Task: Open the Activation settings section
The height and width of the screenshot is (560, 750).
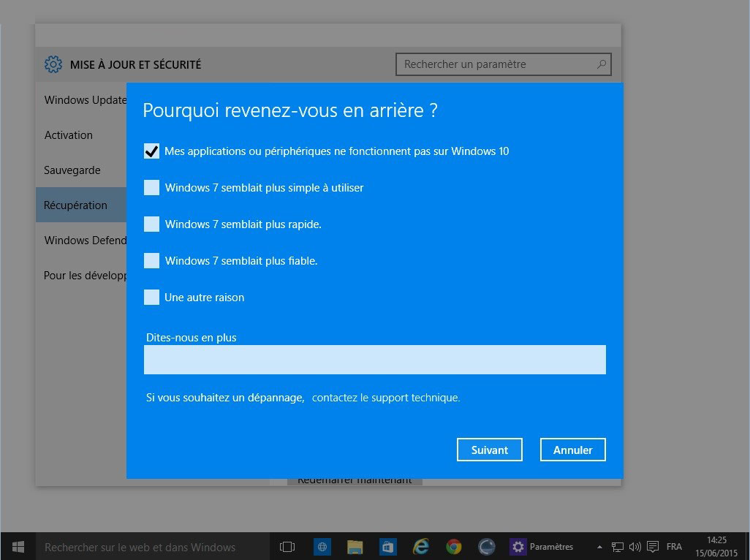Action: point(69,135)
